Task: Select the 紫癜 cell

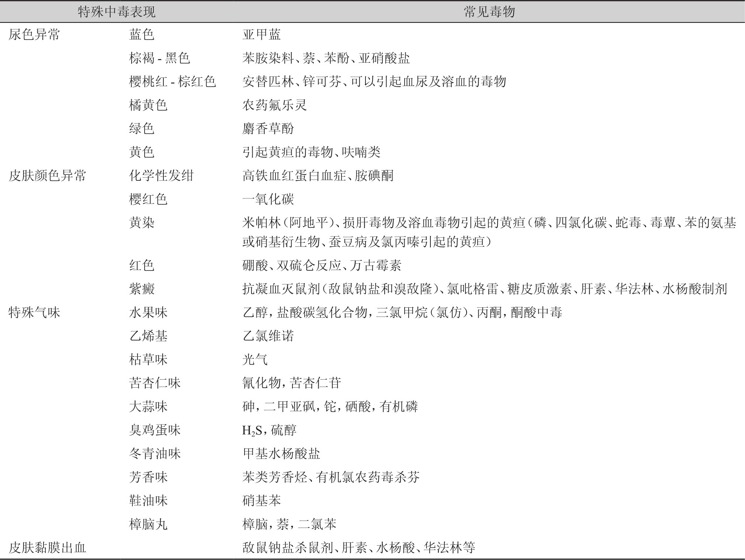Action: point(142,289)
